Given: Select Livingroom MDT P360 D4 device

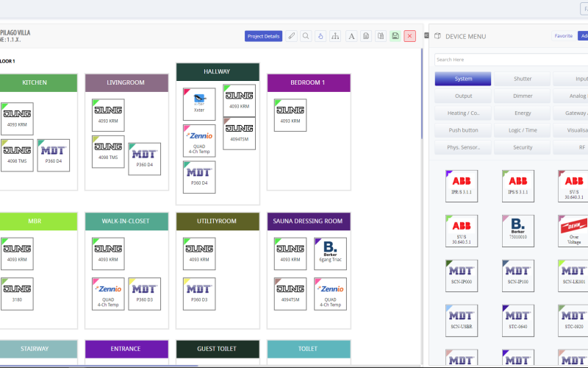Looking at the screenshot, I should click(x=144, y=159).
